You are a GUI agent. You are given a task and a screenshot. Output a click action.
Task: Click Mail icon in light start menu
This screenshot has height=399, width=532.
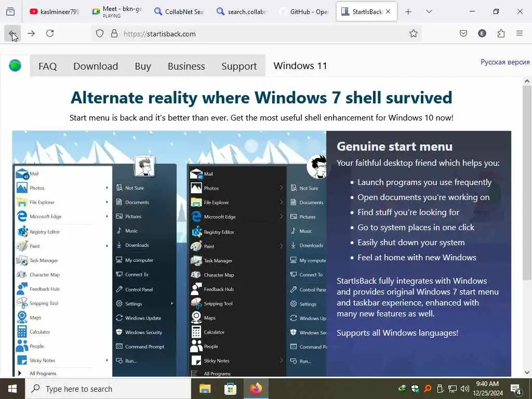22,174
